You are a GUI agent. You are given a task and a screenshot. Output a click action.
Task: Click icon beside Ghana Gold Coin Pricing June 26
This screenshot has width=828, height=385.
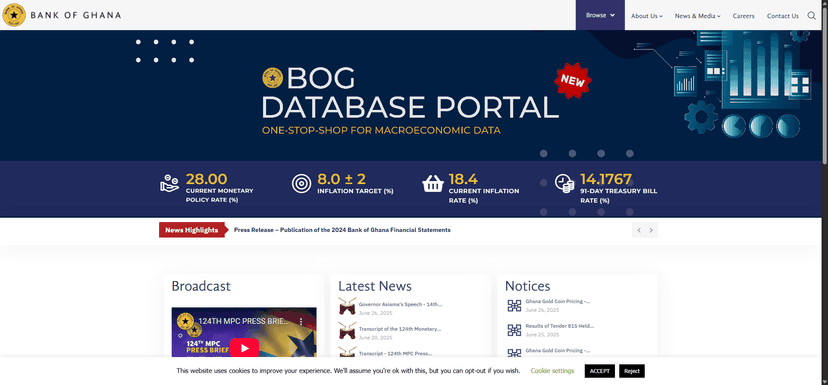514,305
